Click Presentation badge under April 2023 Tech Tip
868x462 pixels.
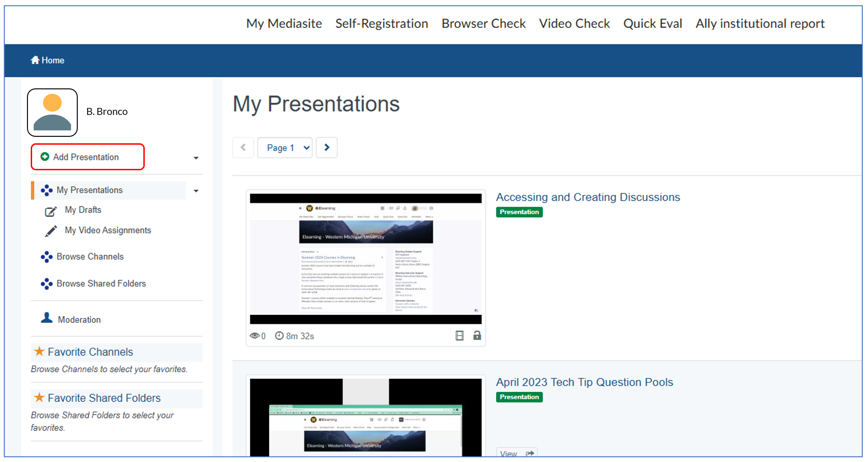[x=519, y=397]
